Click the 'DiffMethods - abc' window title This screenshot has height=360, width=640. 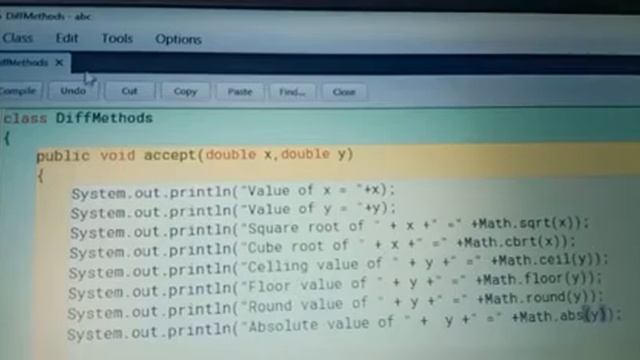[47, 17]
